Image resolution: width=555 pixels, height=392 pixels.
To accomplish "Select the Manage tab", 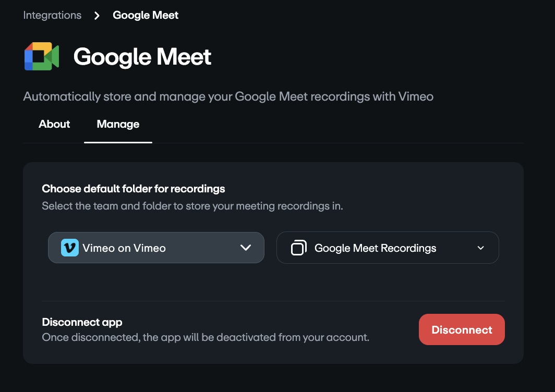I will click(x=118, y=124).
